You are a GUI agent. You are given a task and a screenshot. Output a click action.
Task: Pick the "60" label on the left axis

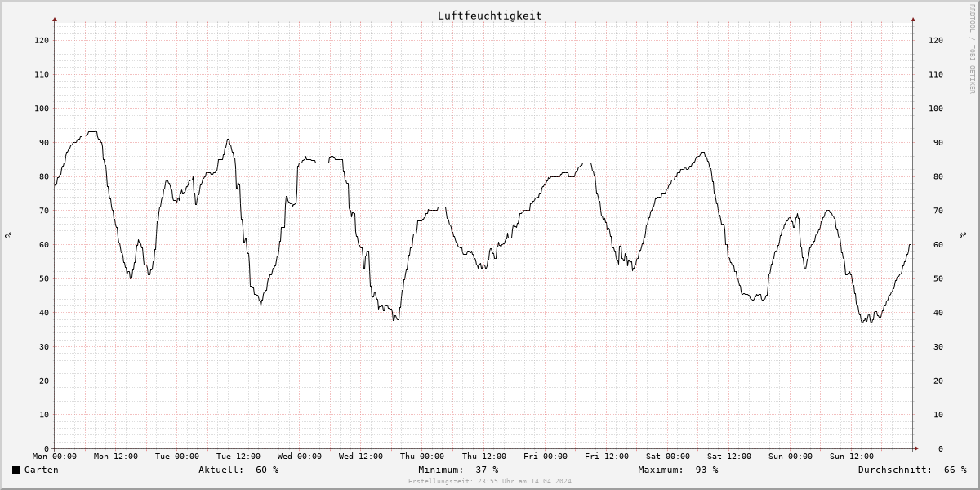(45, 245)
